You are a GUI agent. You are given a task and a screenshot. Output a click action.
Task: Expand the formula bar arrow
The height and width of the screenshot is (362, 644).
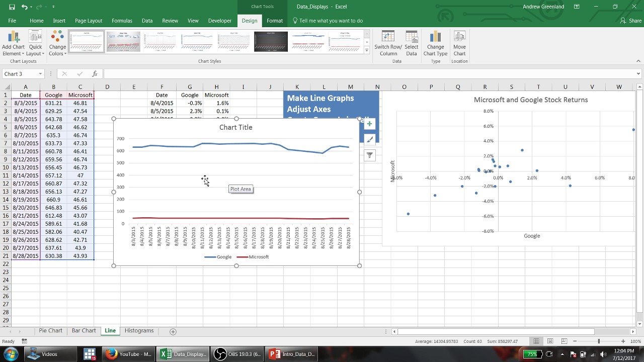click(x=638, y=74)
